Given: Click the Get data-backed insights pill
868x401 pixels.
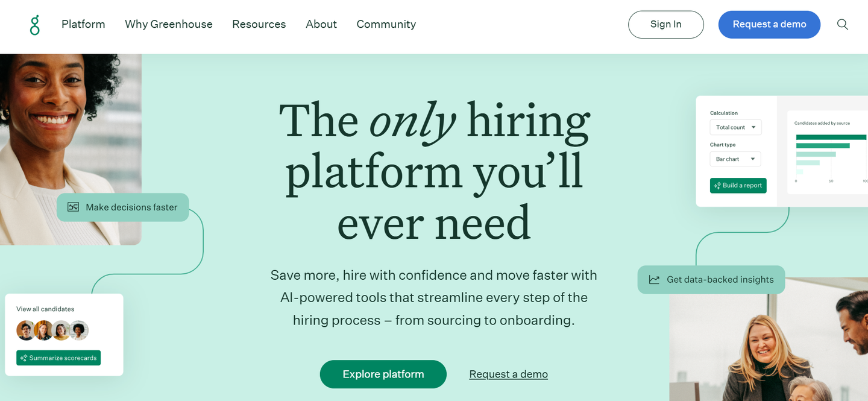Looking at the screenshot, I should click(711, 280).
